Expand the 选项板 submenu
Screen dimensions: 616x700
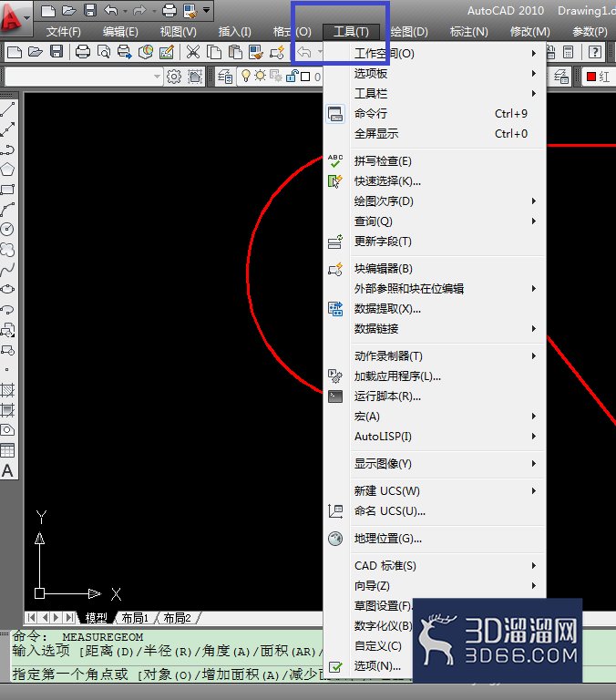click(435, 74)
